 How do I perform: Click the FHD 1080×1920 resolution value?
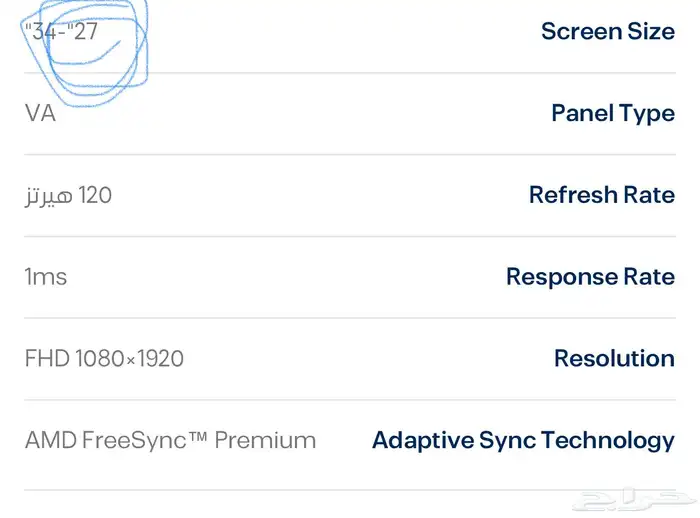(104, 359)
